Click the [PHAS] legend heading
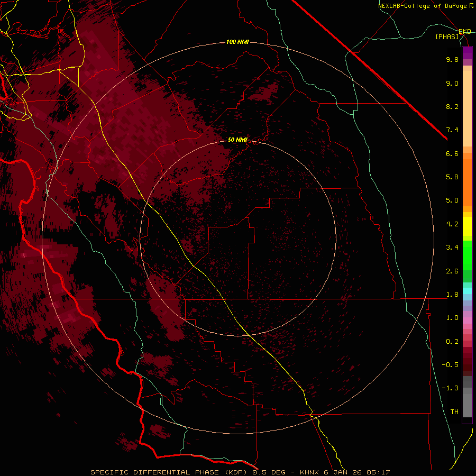 [447, 36]
